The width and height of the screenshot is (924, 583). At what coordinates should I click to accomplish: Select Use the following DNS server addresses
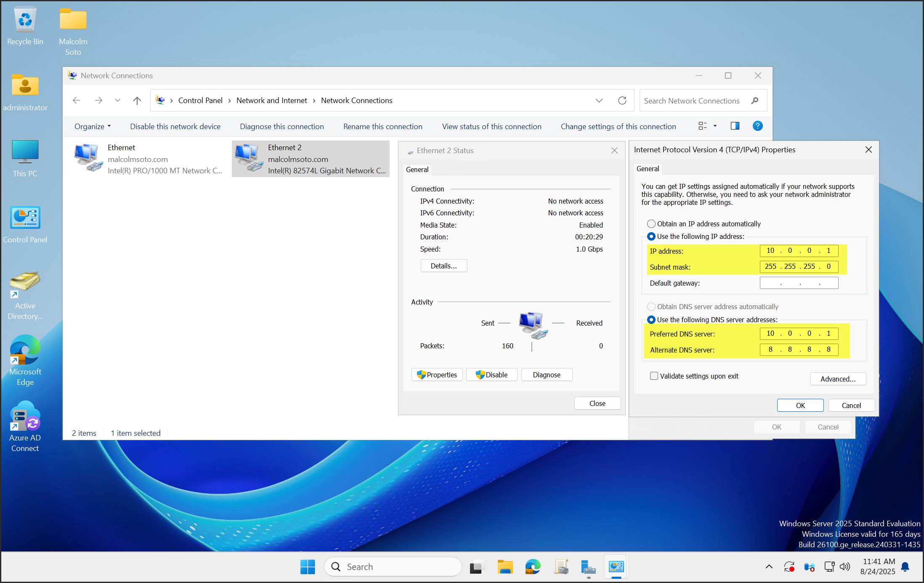(651, 320)
